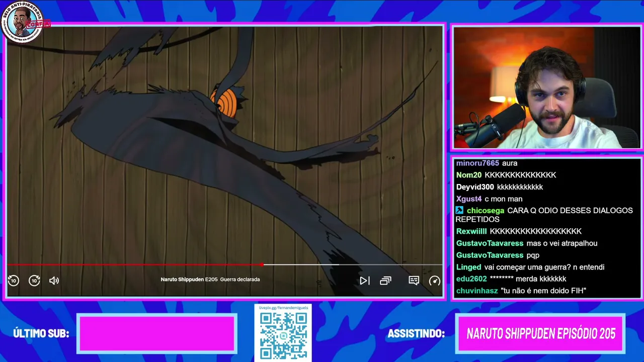Open the livepix.gg/fernandemiguels link text
This screenshot has width=644, height=362.
point(283,307)
